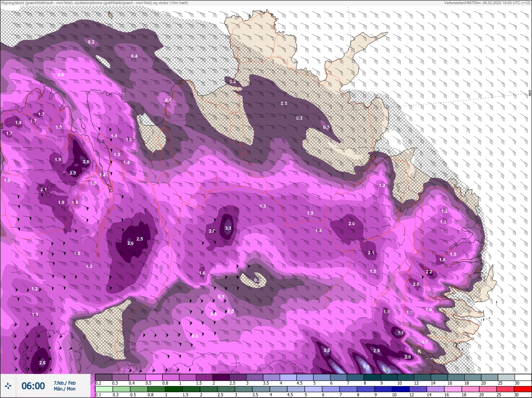This screenshot has width=532, height=398.
Task: Click the 'Mán./ Mon' weekday label
Action: tap(65, 389)
